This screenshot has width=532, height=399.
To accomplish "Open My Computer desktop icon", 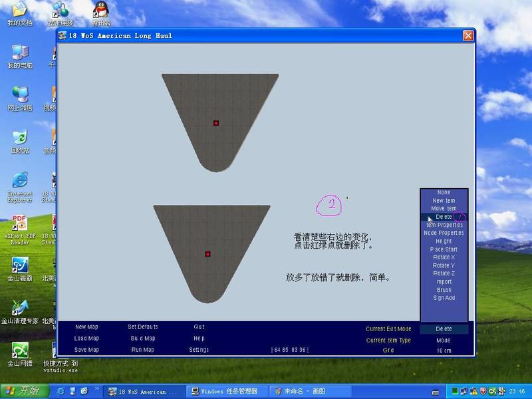I will [20, 53].
